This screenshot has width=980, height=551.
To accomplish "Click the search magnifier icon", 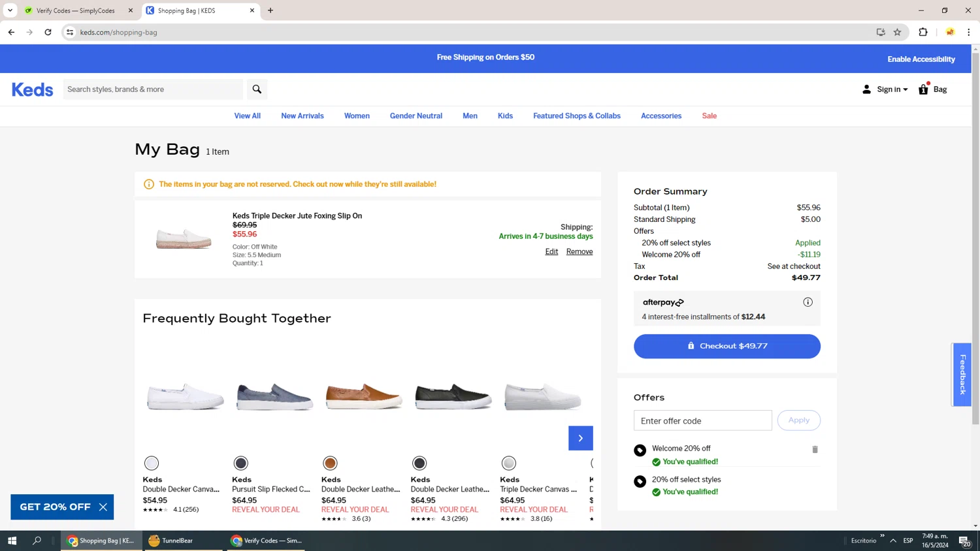I will (257, 89).
